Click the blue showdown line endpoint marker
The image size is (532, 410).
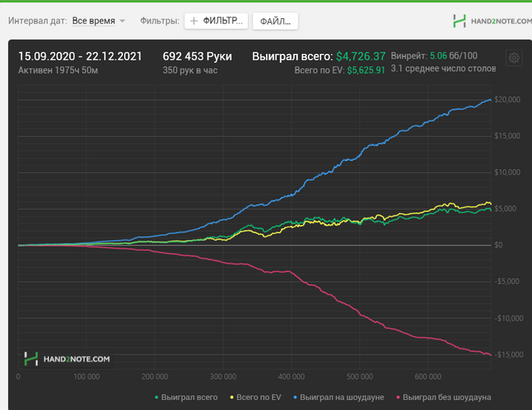click(490, 100)
